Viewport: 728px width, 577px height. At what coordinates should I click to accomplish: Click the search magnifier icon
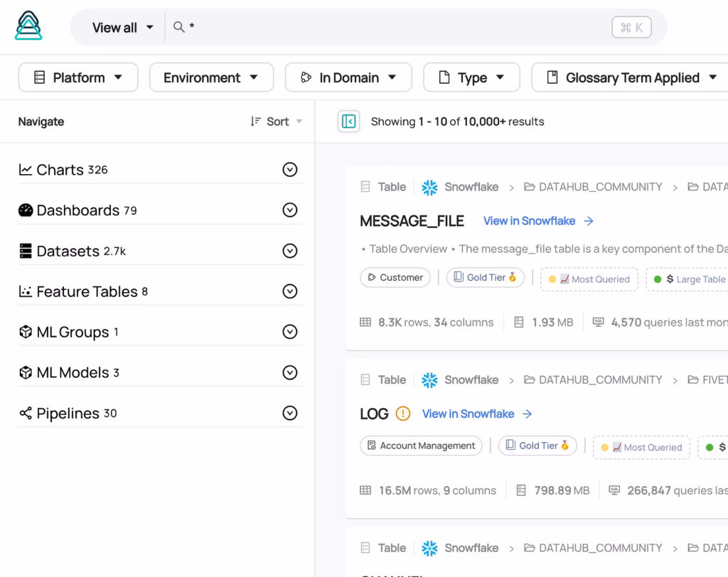[x=179, y=27]
